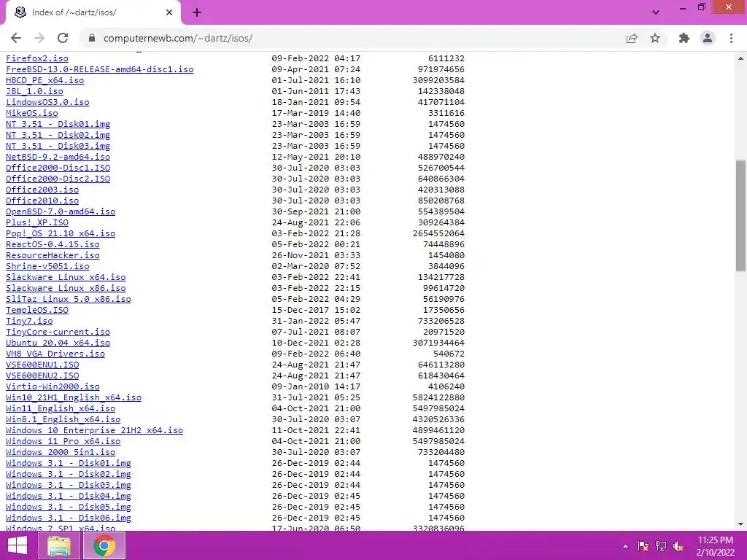The width and height of the screenshot is (747, 560).
Task: Open File Explorer from the taskbar
Action: coord(58,545)
